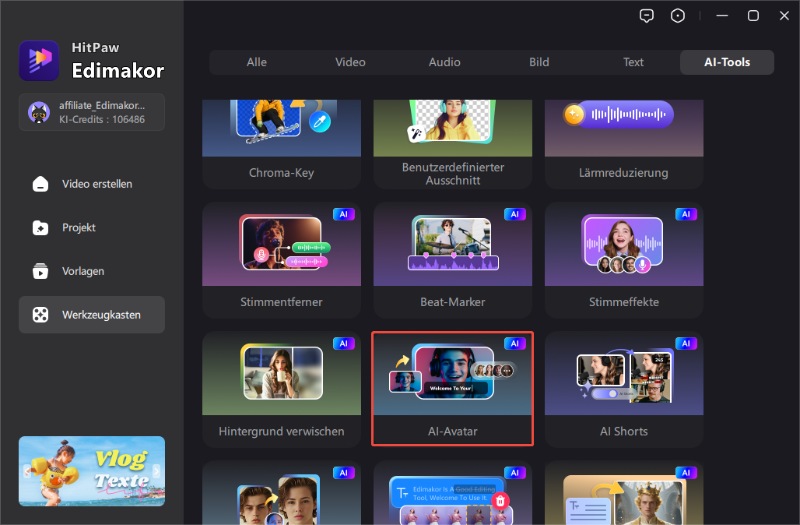Select the AI-Tools tab
This screenshot has height=525, width=800.
(x=727, y=62)
